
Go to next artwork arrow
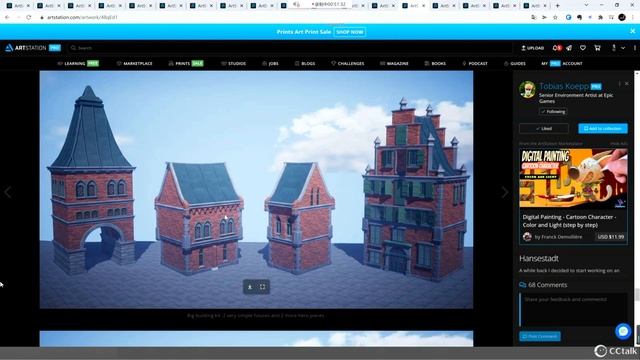tap(505, 192)
